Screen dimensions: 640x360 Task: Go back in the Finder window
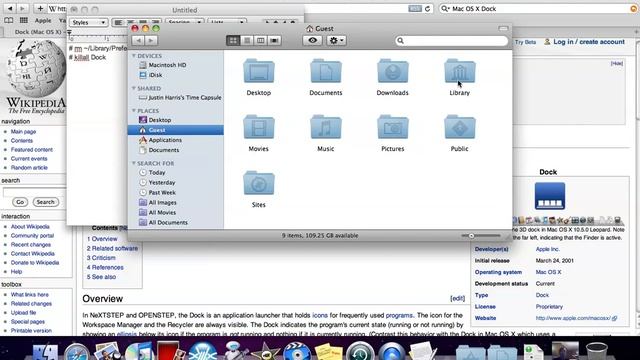138,40
